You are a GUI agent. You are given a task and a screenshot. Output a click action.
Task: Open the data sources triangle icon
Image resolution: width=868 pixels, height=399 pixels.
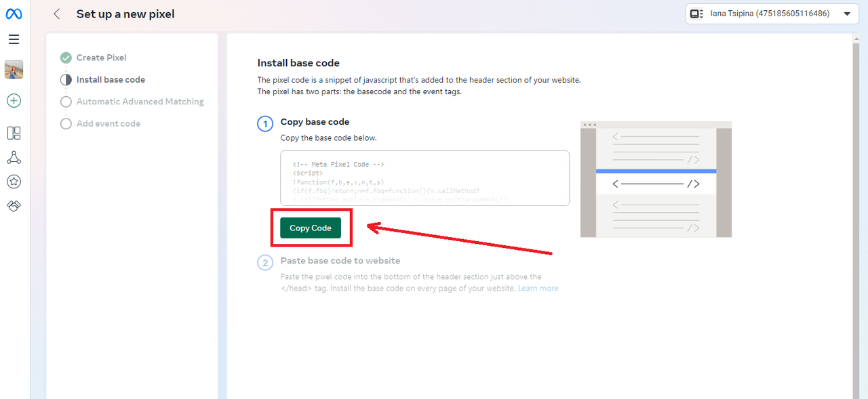coord(14,157)
